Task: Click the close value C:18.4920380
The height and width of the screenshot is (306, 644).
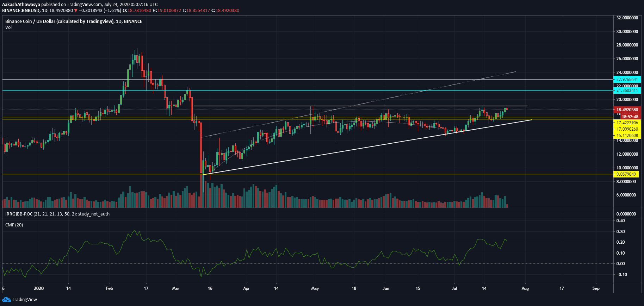Action: click(x=225, y=11)
